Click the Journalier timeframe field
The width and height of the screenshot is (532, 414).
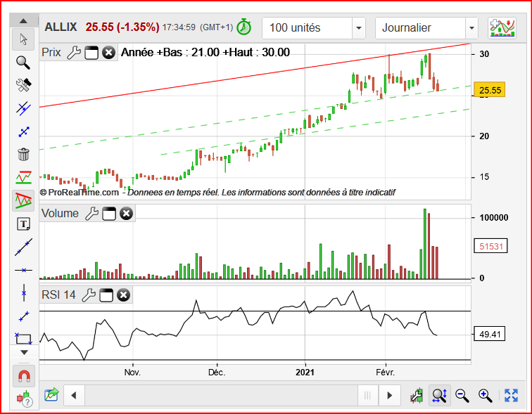(420, 28)
